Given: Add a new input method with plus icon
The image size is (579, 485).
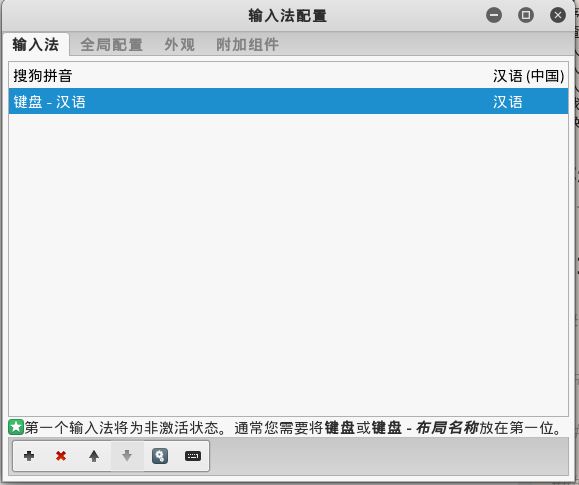Looking at the screenshot, I should pos(29,456).
